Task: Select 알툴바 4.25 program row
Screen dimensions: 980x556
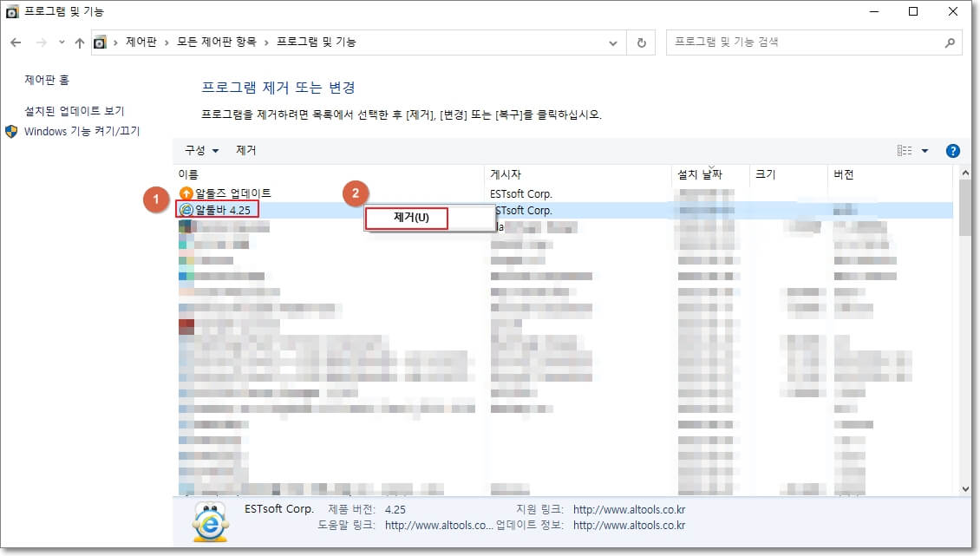Action: (x=565, y=210)
